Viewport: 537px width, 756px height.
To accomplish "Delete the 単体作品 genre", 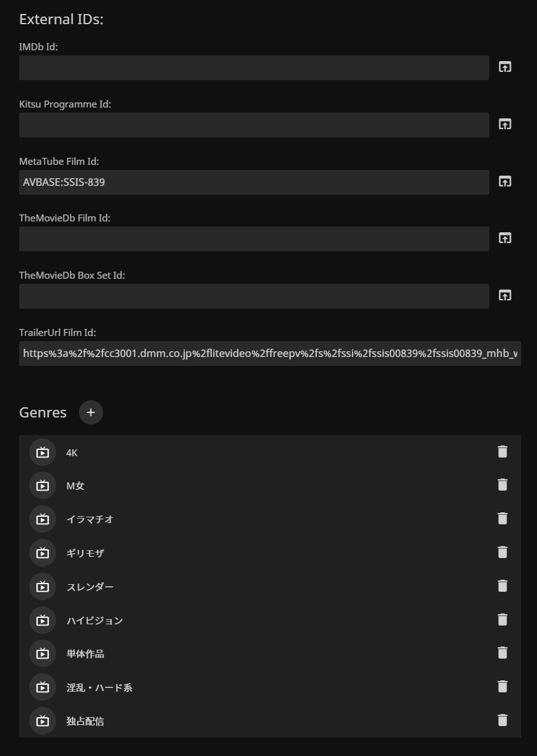I will click(x=503, y=653).
